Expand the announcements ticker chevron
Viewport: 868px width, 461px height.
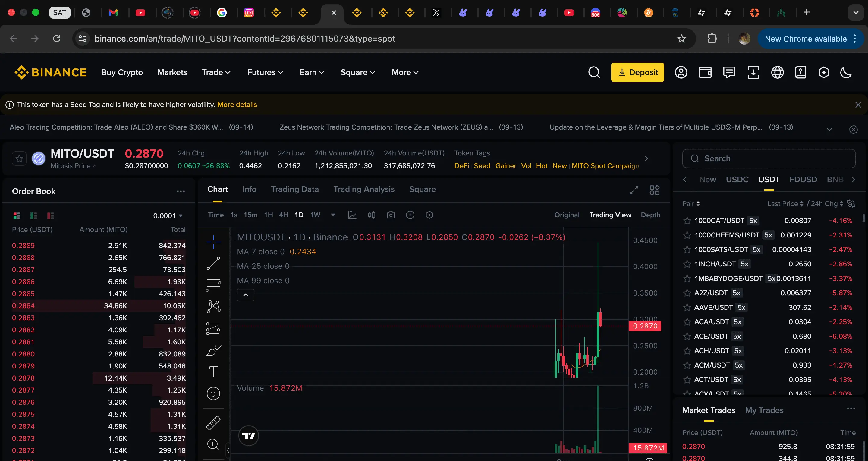click(829, 129)
